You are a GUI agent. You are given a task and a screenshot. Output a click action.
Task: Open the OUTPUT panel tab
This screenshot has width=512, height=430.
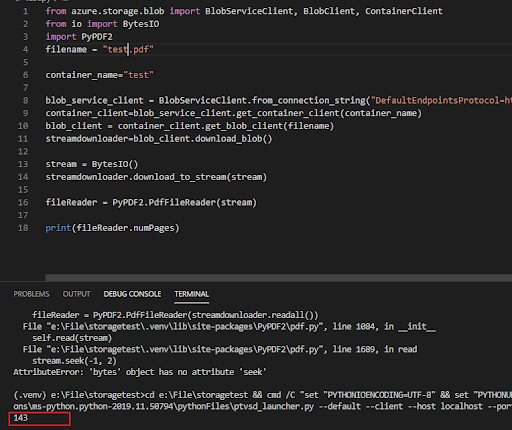click(76, 294)
